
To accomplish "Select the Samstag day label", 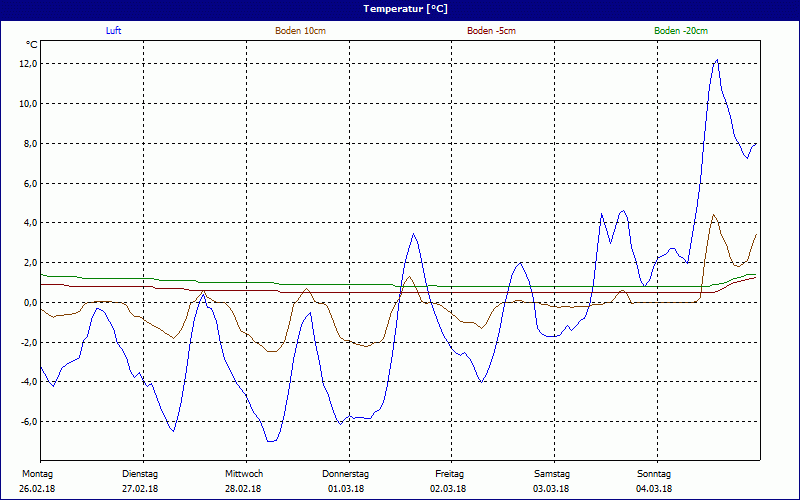I will (551, 474).
